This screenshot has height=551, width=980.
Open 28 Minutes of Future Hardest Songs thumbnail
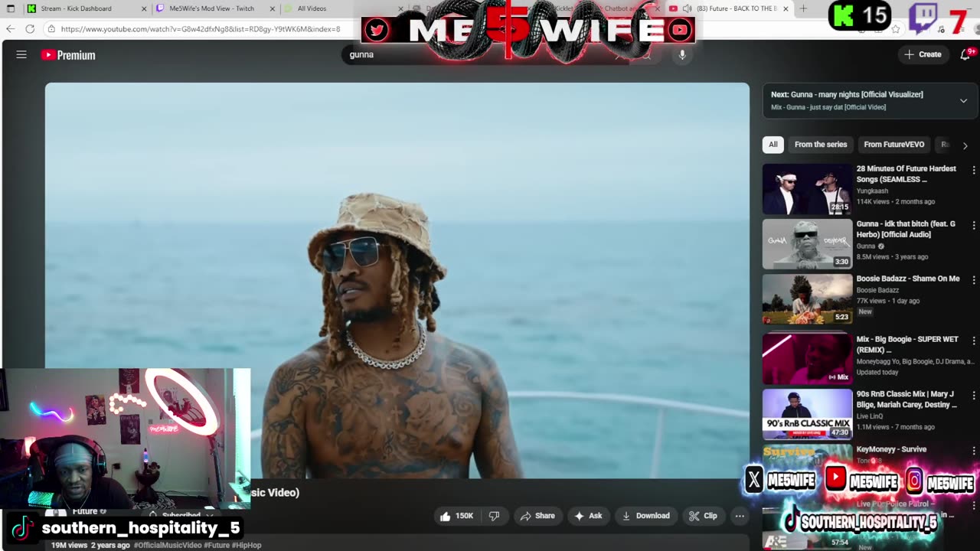click(807, 189)
